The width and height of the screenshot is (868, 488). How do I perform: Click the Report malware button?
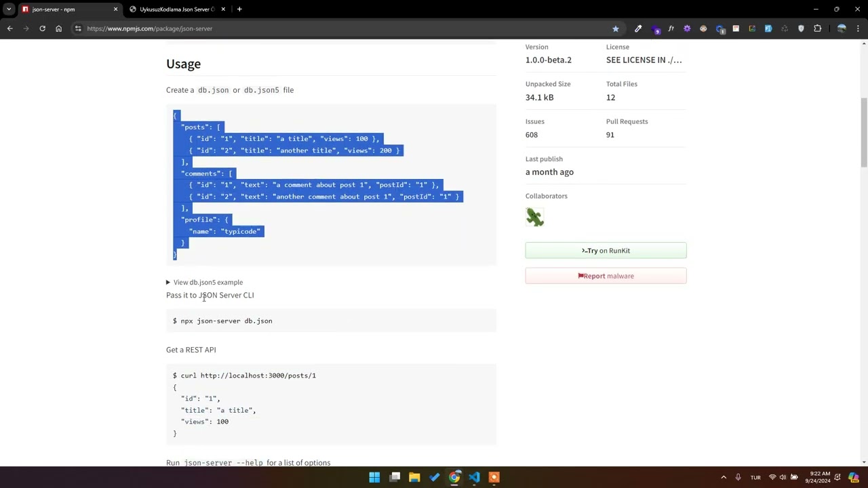coord(606,276)
